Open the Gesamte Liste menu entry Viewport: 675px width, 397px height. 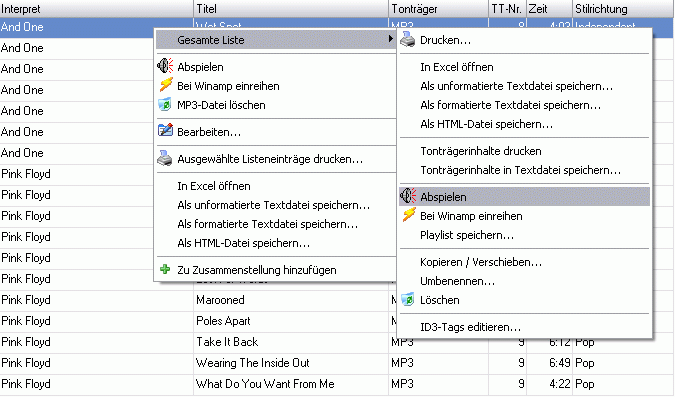point(276,40)
